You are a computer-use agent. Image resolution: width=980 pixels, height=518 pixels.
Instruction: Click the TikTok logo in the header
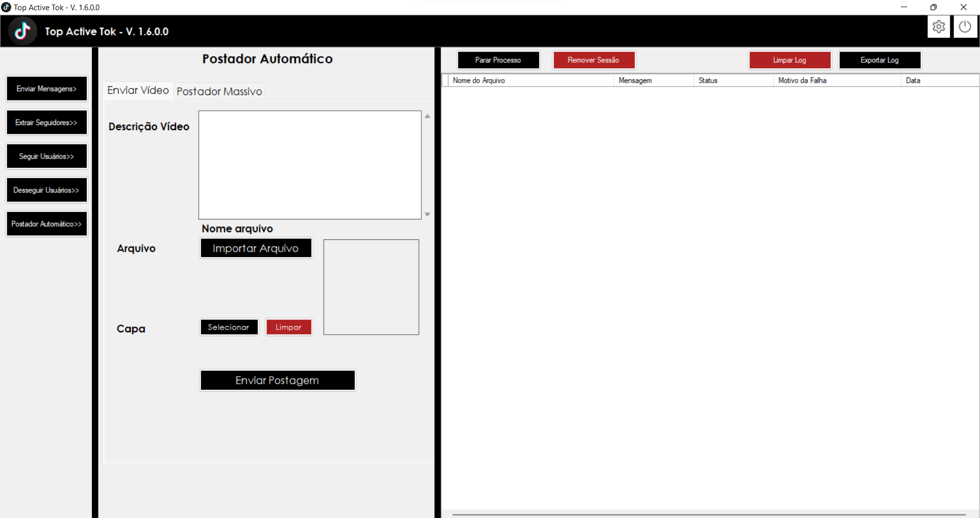(22, 30)
